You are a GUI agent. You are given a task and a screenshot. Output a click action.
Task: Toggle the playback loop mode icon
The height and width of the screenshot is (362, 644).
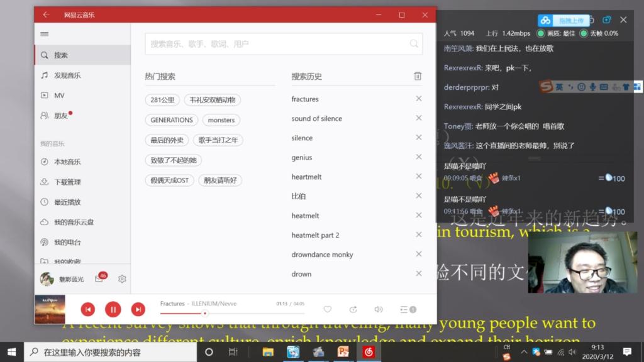(x=353, y=309)
